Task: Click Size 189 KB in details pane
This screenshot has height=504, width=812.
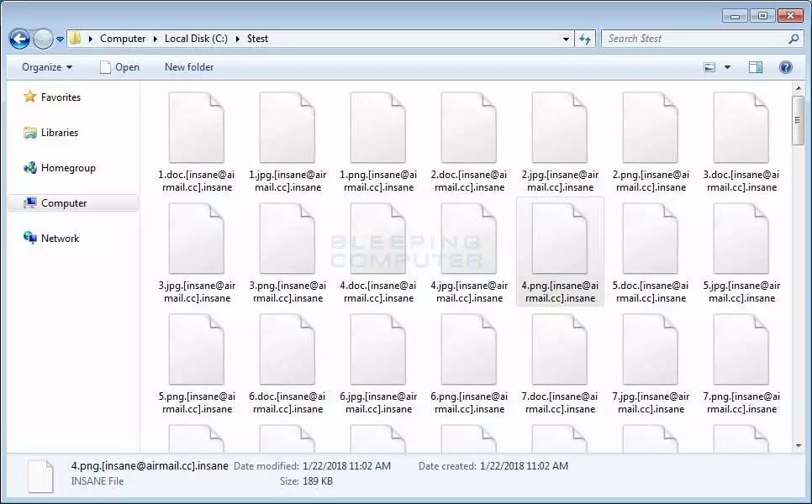Action: 306,481
